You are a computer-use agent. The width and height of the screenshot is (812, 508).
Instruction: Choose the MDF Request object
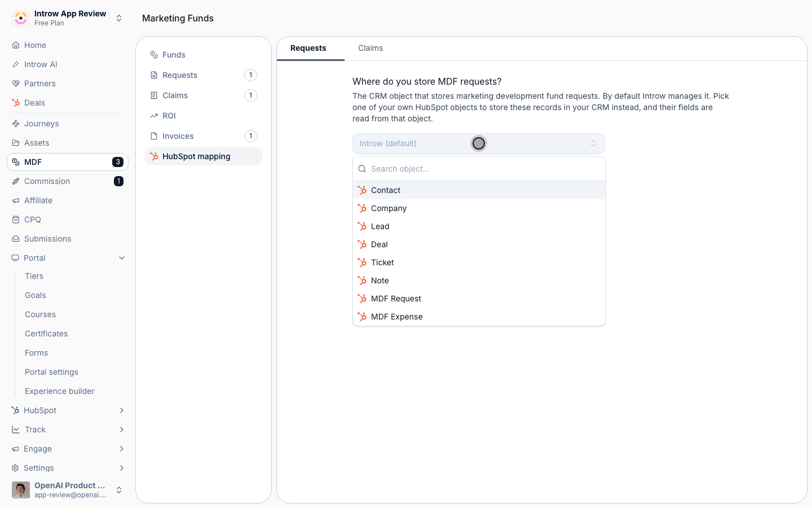coord(479,299)
